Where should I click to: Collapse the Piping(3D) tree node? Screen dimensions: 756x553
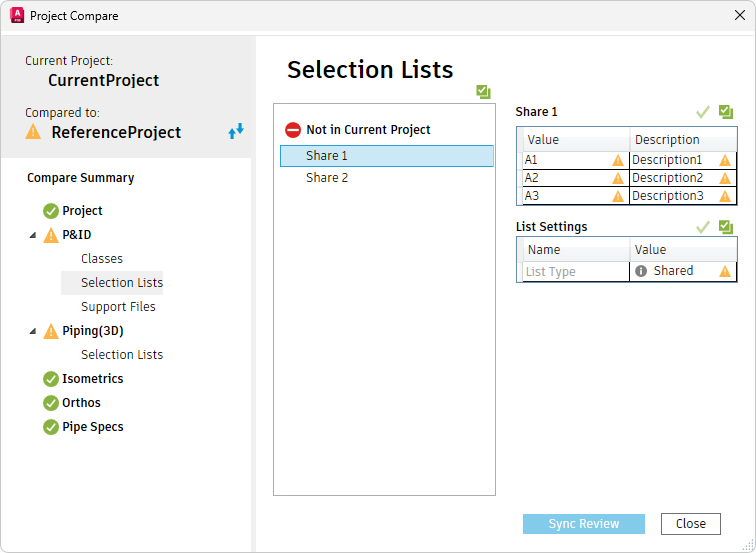pos(32,331)
